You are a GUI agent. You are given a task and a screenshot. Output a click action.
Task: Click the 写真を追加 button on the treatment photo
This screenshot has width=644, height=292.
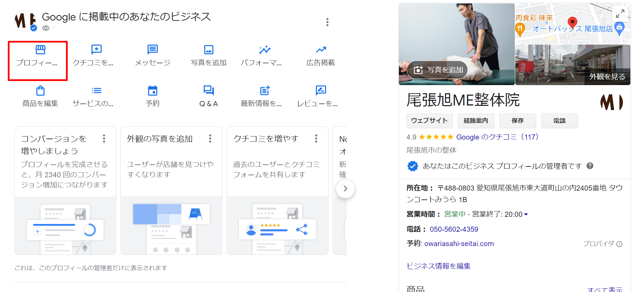tap(438, 70)
